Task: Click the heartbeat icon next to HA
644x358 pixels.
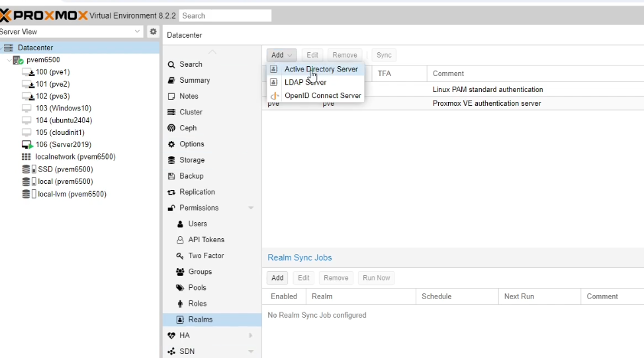Action: tap(171, 336)
